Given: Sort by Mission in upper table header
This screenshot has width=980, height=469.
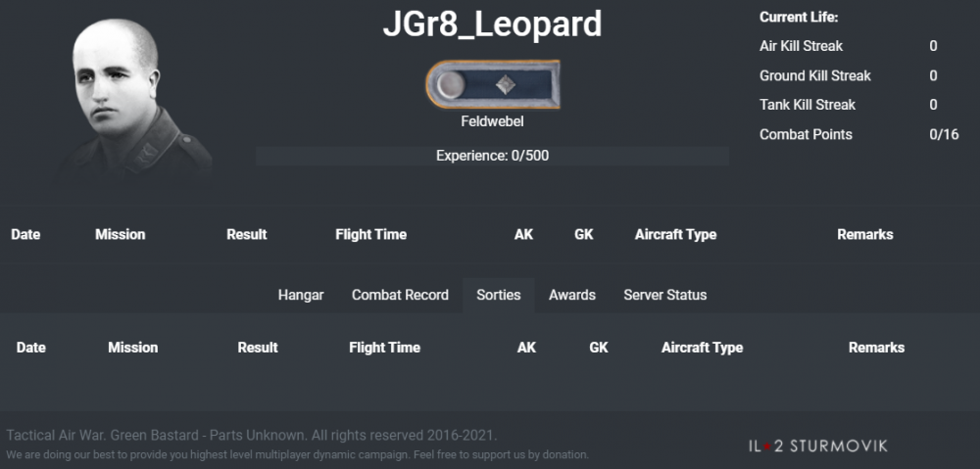Looking at the screenshot, I should point(120,235).
